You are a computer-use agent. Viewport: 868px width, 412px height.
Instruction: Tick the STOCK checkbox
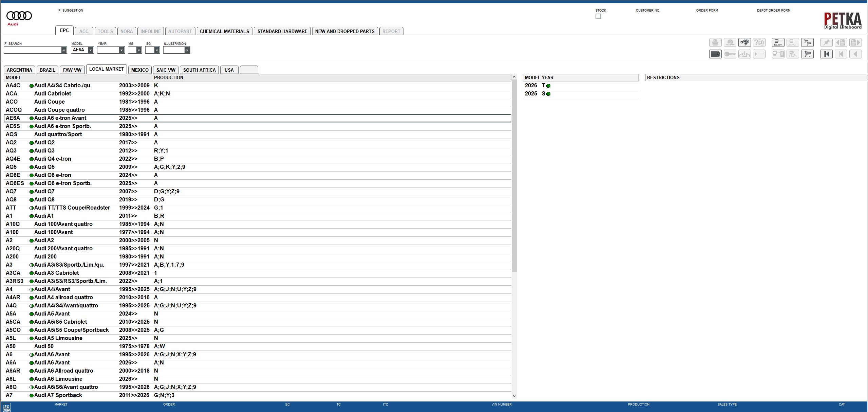(x=598, y=16)
